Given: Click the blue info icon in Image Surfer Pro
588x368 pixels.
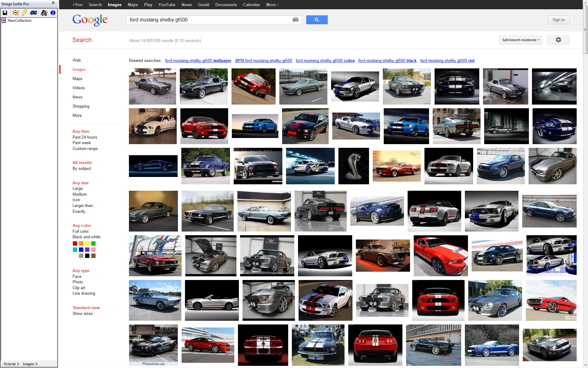Looking at the screenshot, I should pyautogui.click(x=53, y=13).
